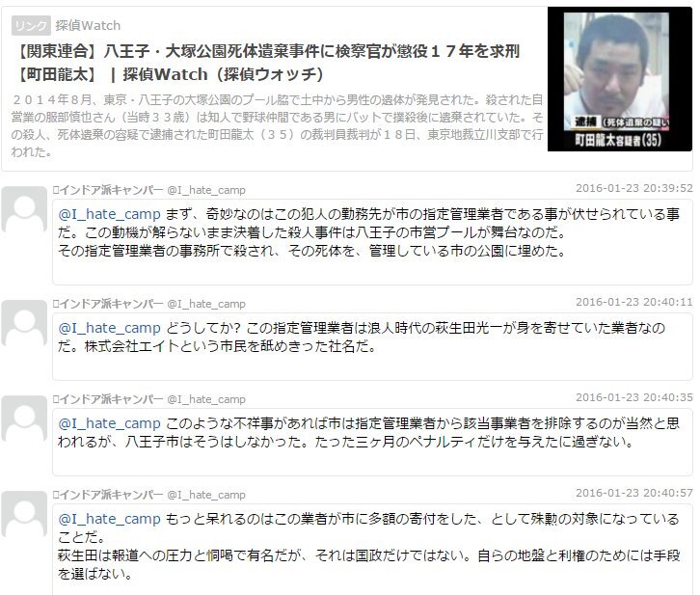Open the 2016-01-23 20:39:52 timestamp link
Screen dimensions: 700x595
coord(633,188)
